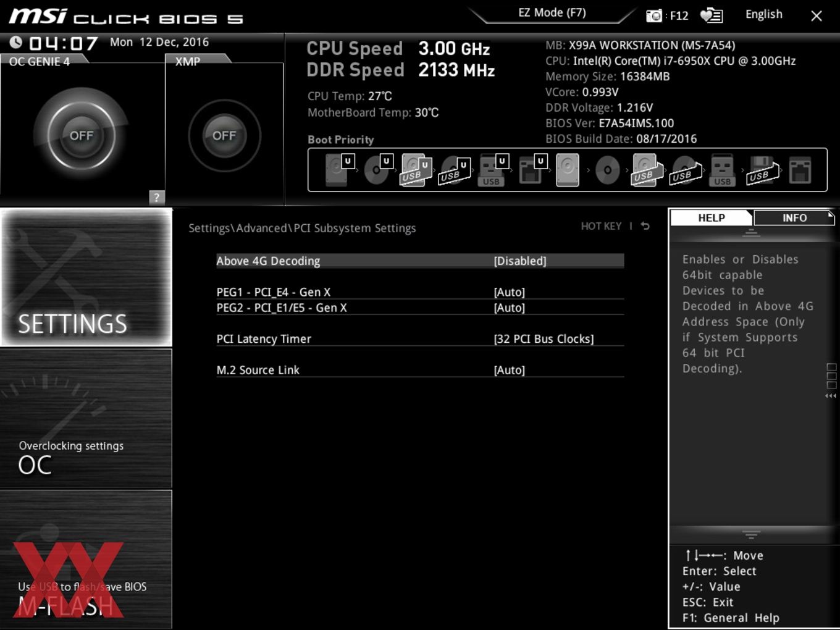Click the DDR Voltage 1.216V line
This screenshot has width=840, height=630.
(x=599, y=107)
